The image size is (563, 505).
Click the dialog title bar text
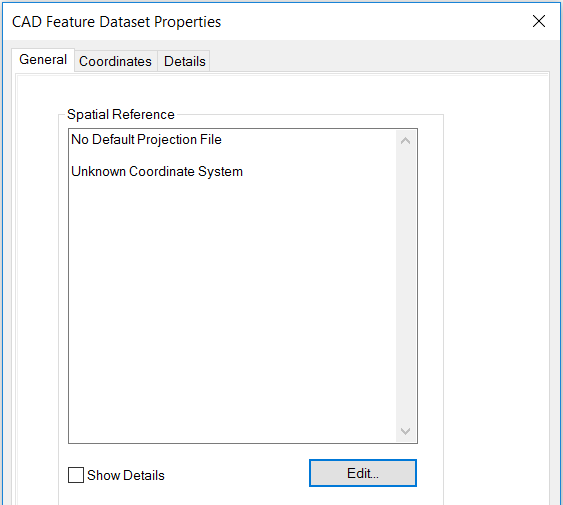pos(116,22)
